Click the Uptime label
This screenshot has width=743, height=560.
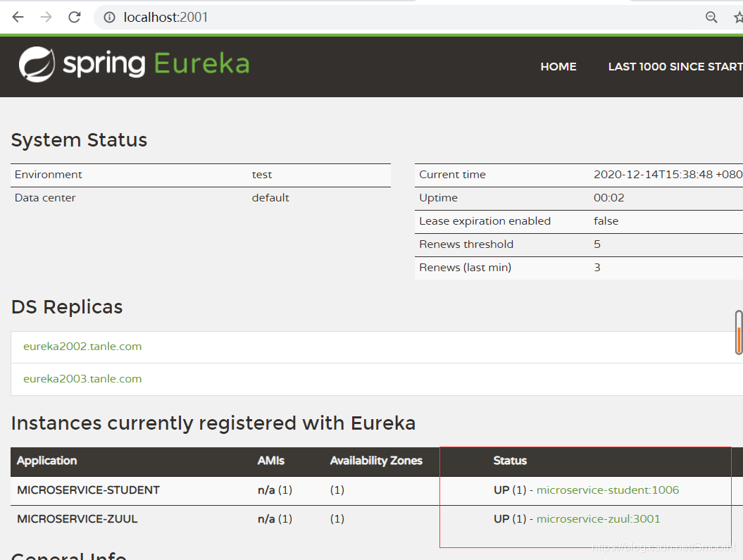(x=438, y=197)
